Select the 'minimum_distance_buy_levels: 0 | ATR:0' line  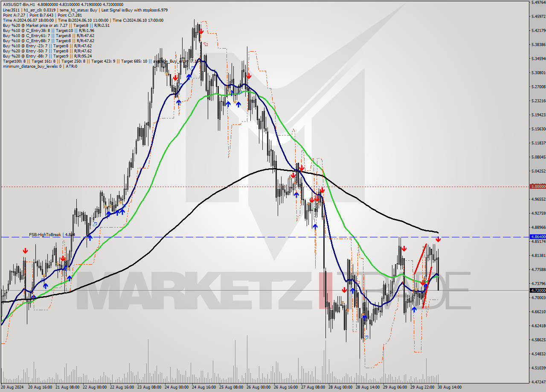40,66
